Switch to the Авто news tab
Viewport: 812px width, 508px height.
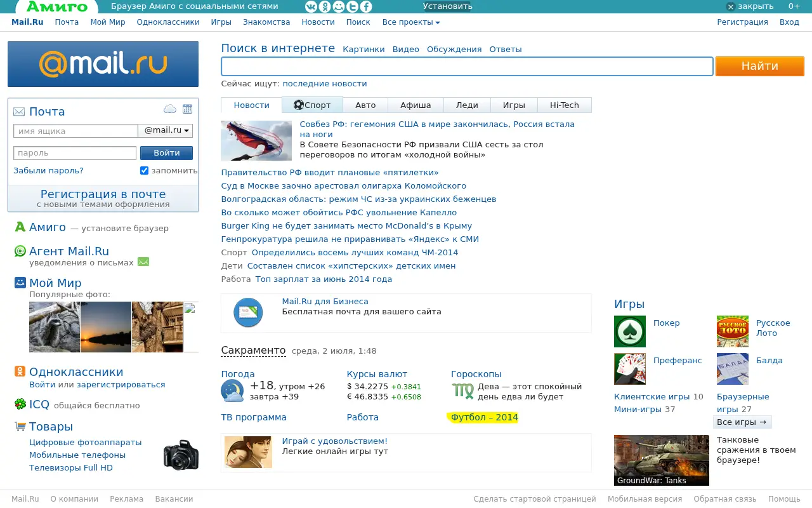pyautogui.click(x=365, y=105)
